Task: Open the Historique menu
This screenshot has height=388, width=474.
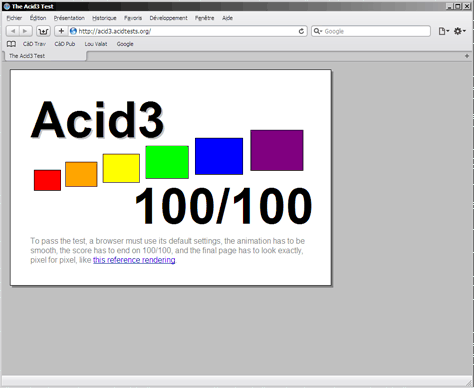Action: pyautogui.click(x=104, y=18)
